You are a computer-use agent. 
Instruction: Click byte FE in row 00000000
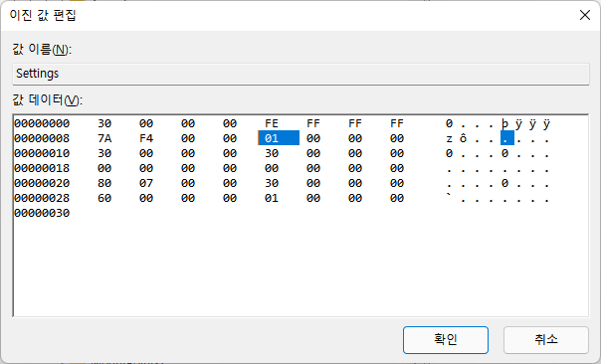click(x=272, y=123)
